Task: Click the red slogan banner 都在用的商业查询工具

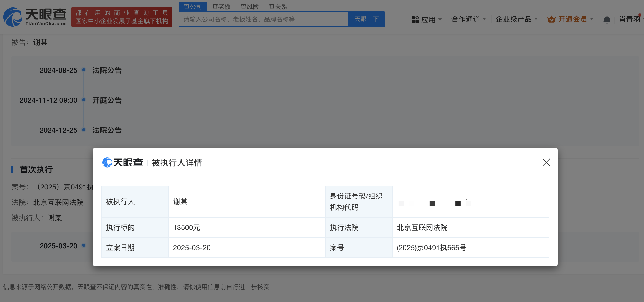Action: [x=122, y=17]
